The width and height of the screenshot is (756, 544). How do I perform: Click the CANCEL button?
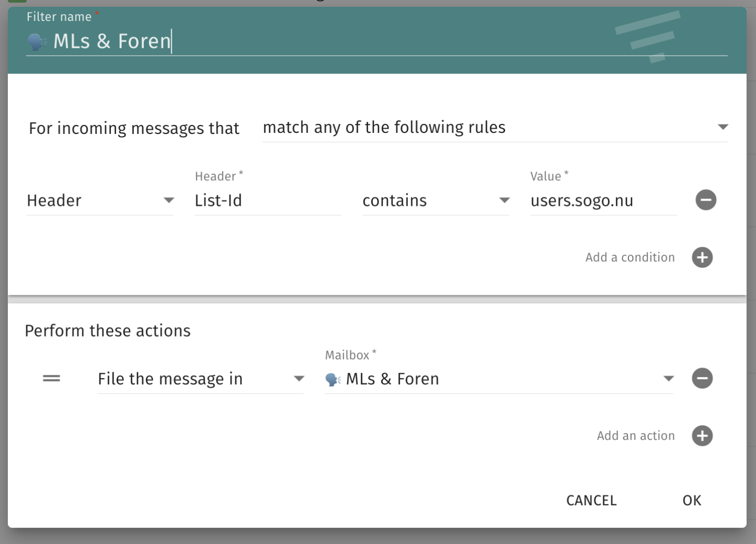tap(591, 500)
